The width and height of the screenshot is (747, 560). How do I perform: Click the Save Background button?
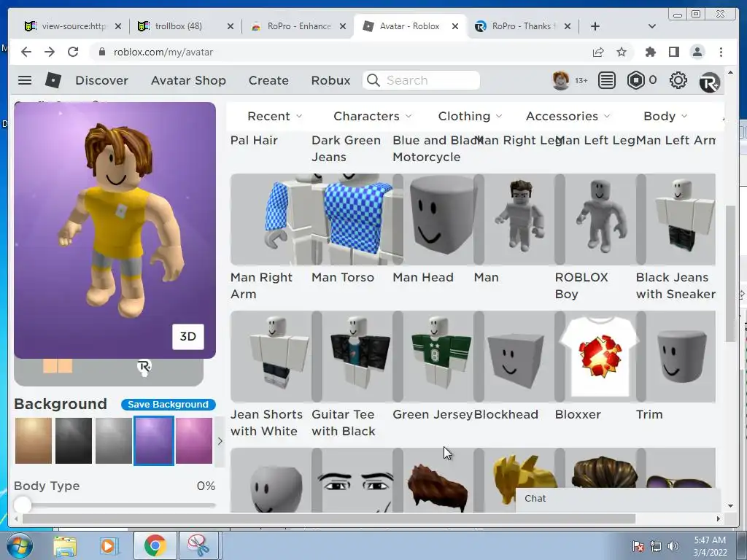tap(169, 404)
